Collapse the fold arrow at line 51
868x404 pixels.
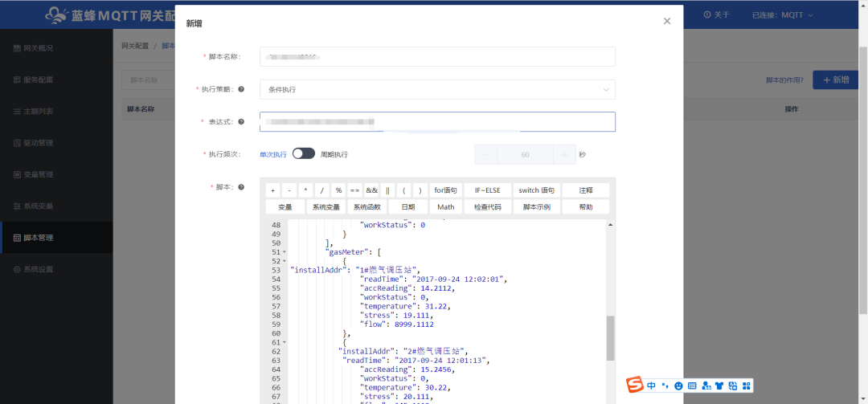285,252
